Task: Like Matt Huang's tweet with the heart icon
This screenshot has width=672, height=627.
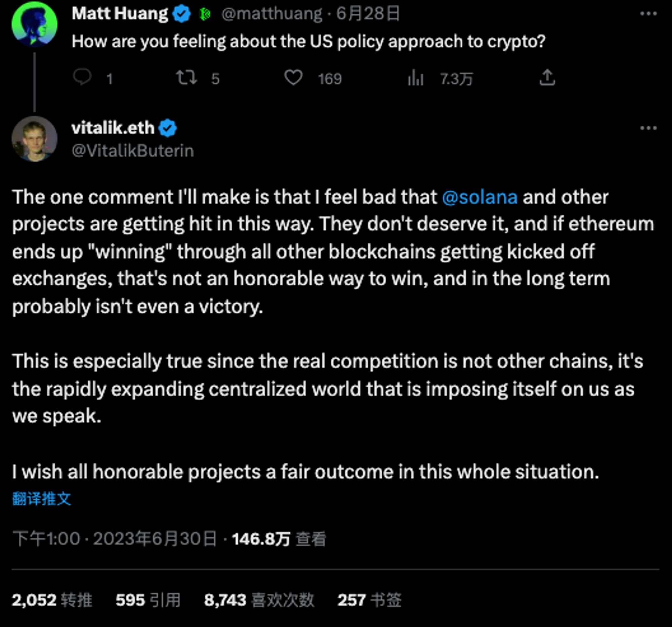Action: [x=293, y=77]
